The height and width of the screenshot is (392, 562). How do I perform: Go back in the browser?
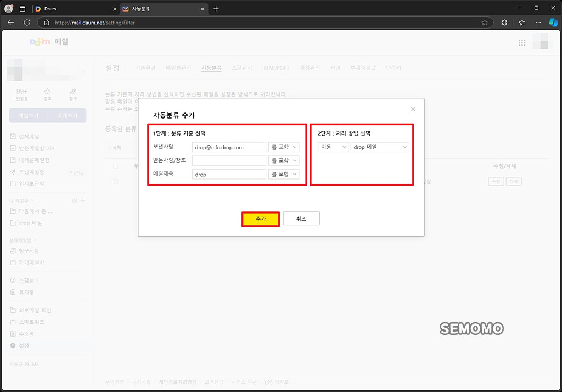point(11,23)
